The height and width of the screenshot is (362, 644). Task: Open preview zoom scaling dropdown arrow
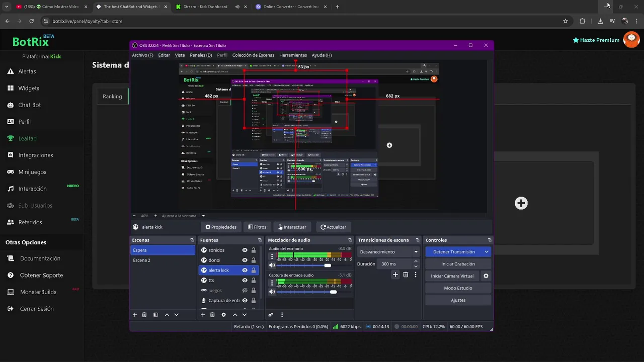203,216
